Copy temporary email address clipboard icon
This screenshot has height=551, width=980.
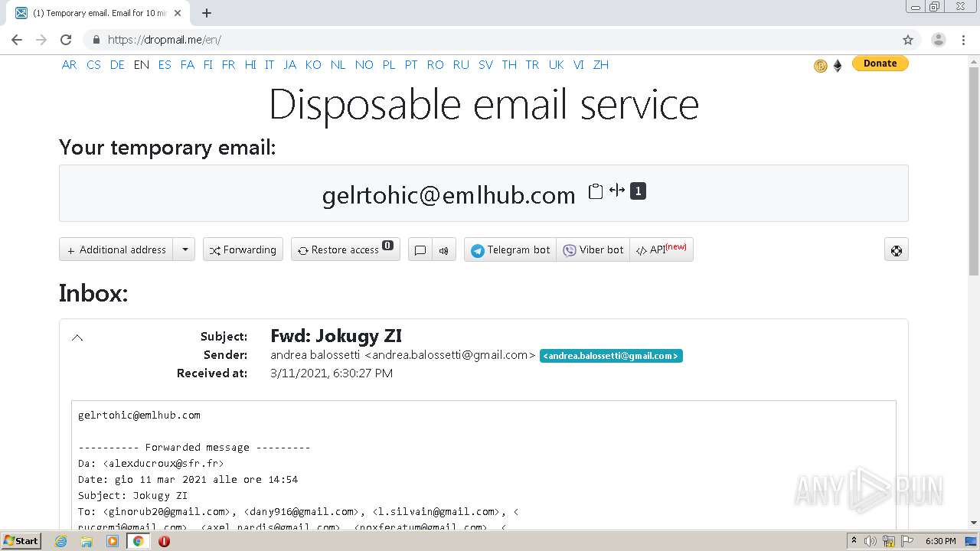click(596, 191)
